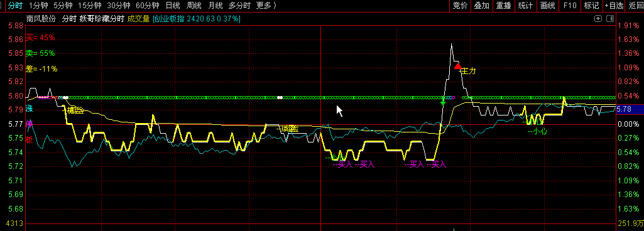Click the 4313 volume axis value
Viewport: 644px width, 231px height.
[x=15, y=223]
